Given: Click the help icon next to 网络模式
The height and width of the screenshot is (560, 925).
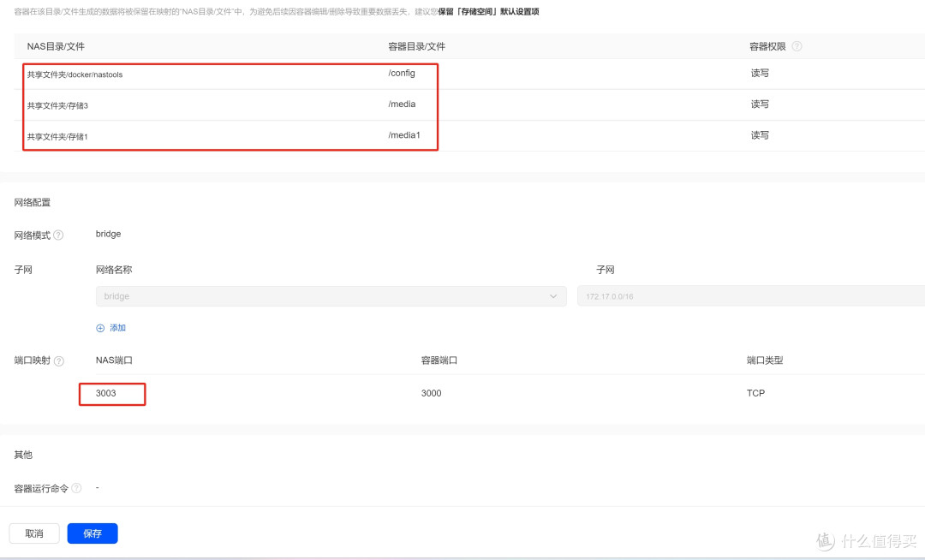Looking at the screenshot, I should pyautogui.click(x=58, y=235).
